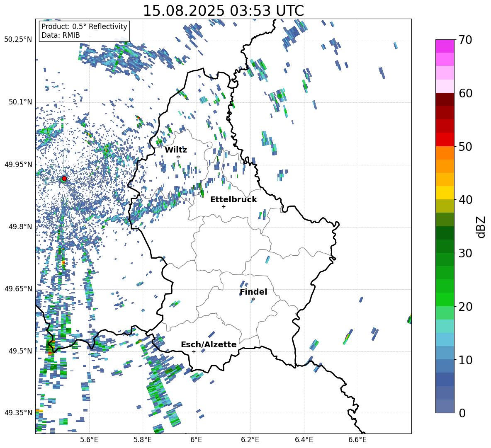Image resolution: width=491 pixels, height=448 pixels.
Task: Click the light cyan colorbar segment near 15
Action: coord(445,326)
